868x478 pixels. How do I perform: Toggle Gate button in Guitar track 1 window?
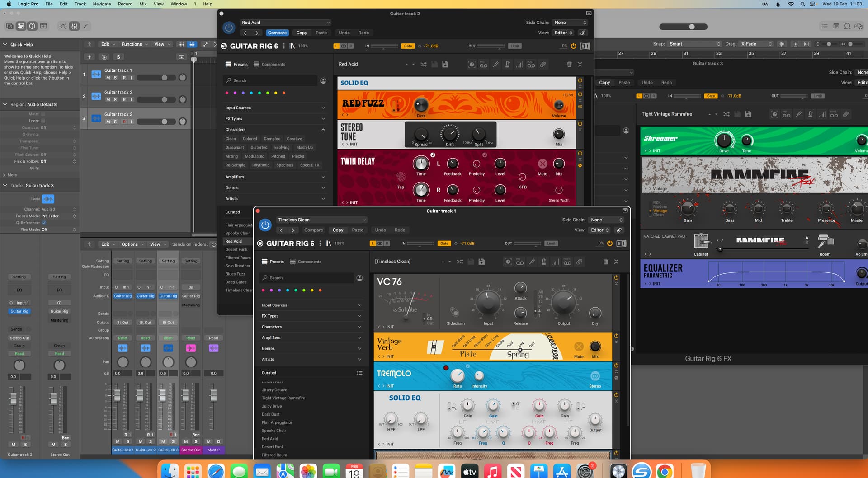pos(444,244)
